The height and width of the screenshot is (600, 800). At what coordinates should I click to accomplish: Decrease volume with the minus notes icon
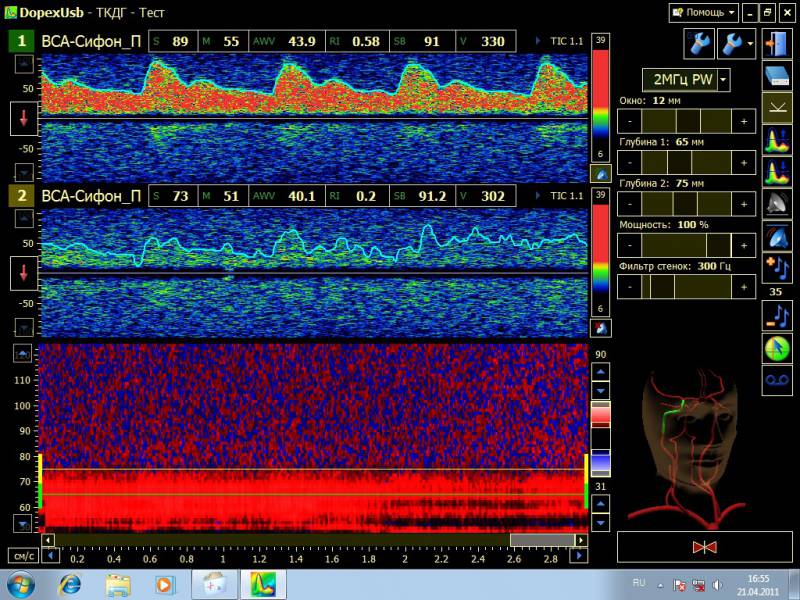[777, 315]
